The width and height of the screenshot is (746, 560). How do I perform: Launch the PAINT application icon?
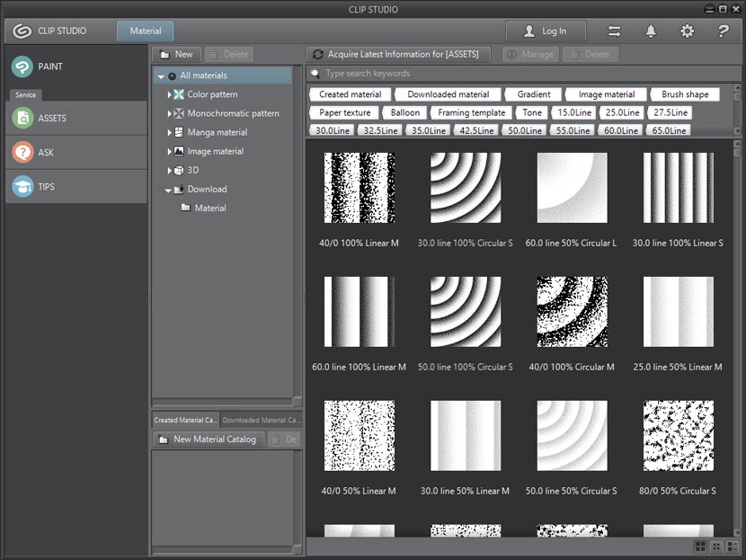click(x=22, y=67)
